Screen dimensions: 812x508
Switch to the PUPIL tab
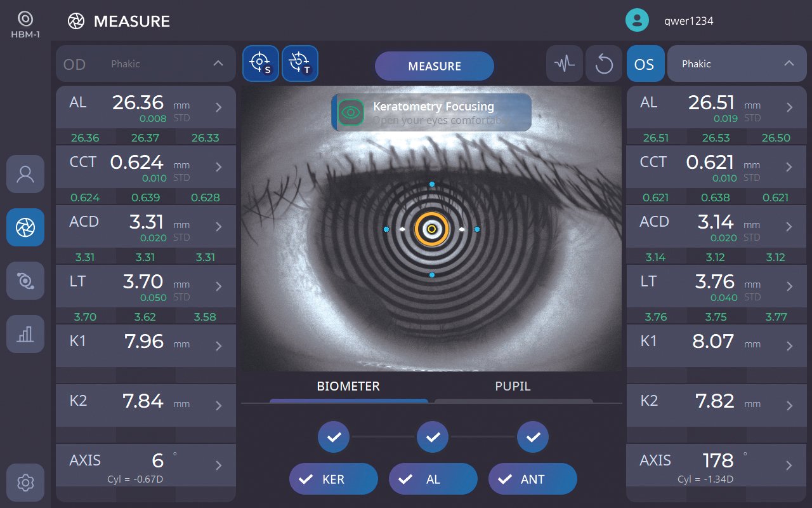pyautogui.click(x=513, y=385)
